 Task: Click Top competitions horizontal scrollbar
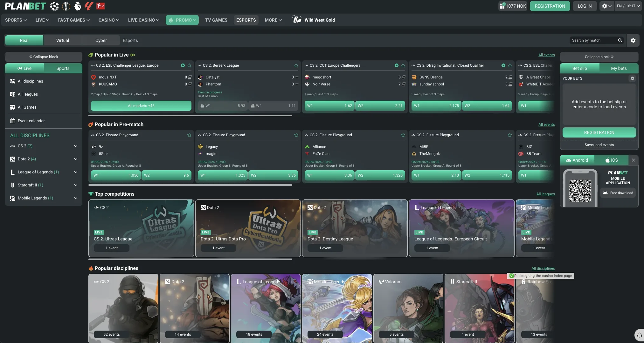[190, 259]
